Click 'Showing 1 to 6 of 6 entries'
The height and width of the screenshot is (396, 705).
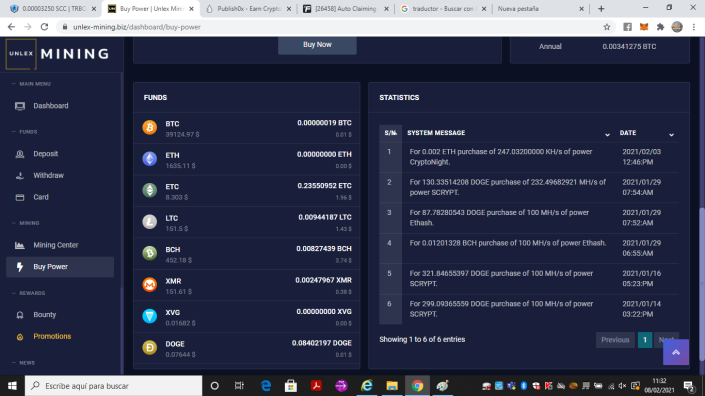pyautogui.click(x=422, y=340)
